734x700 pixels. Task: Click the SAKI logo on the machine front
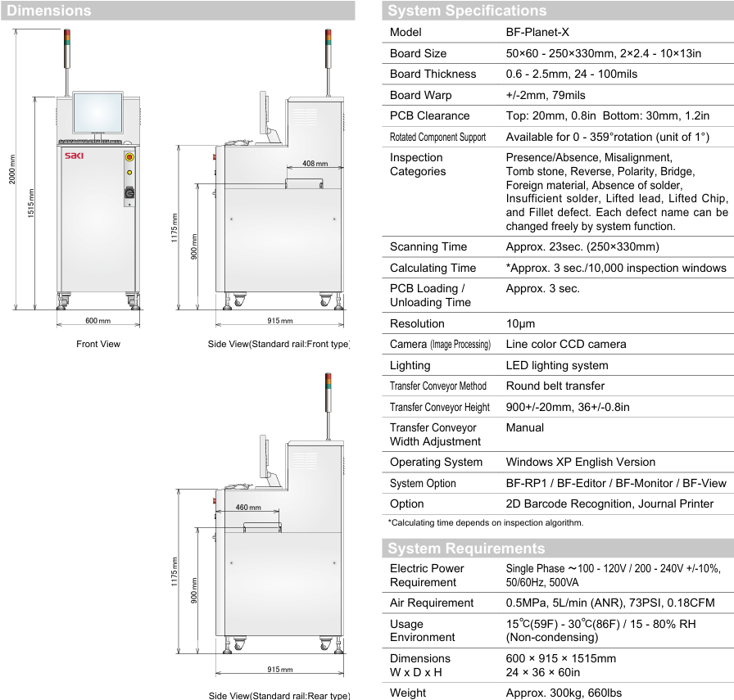point(74,155)
